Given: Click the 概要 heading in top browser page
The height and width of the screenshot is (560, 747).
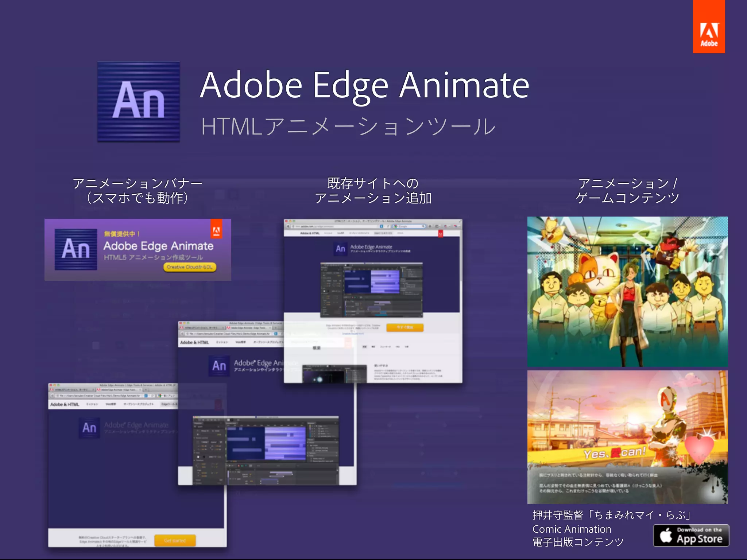Looking at the screenshot, I should (317, 348).
